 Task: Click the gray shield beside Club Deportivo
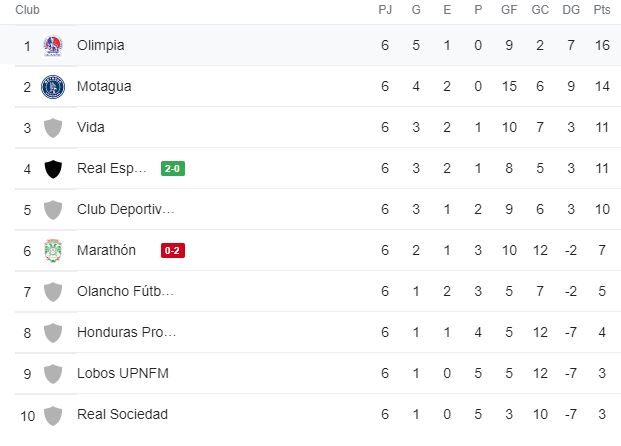(x=53, y=210)
